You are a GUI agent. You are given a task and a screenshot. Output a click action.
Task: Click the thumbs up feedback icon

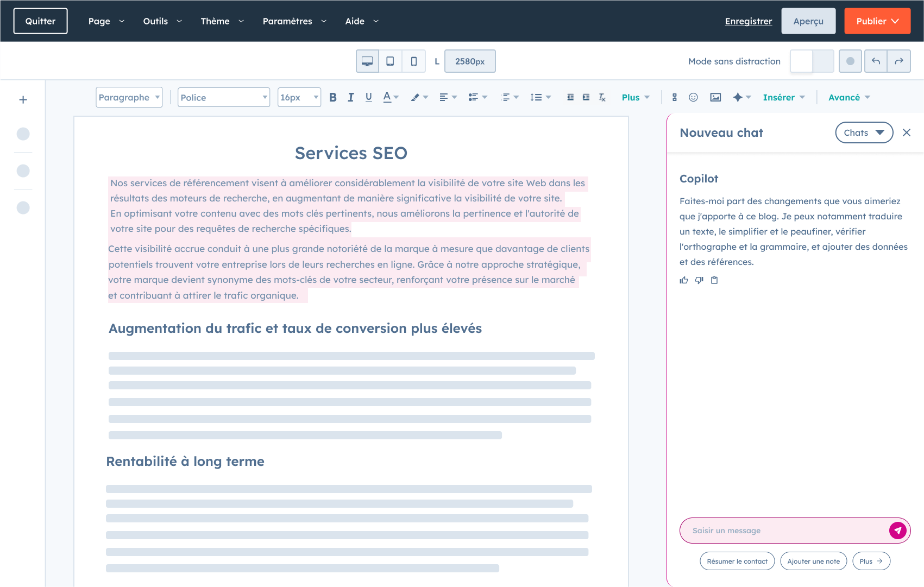click(684, 280)
